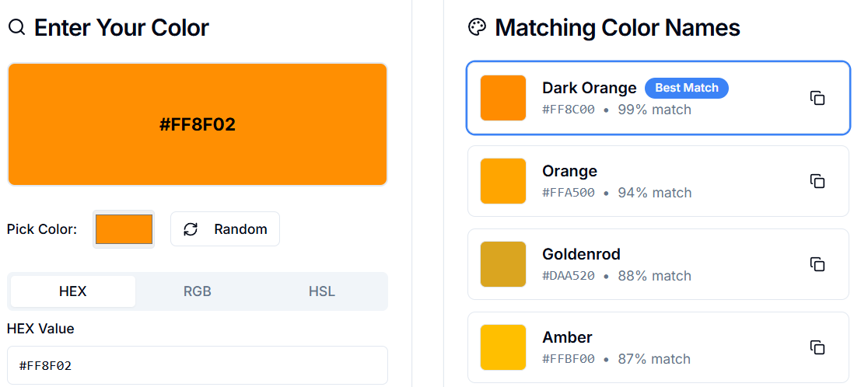Click the magnifier icon beside Enter Your Color
This screenshot has width=868, height=387.
tap(17, 27)
